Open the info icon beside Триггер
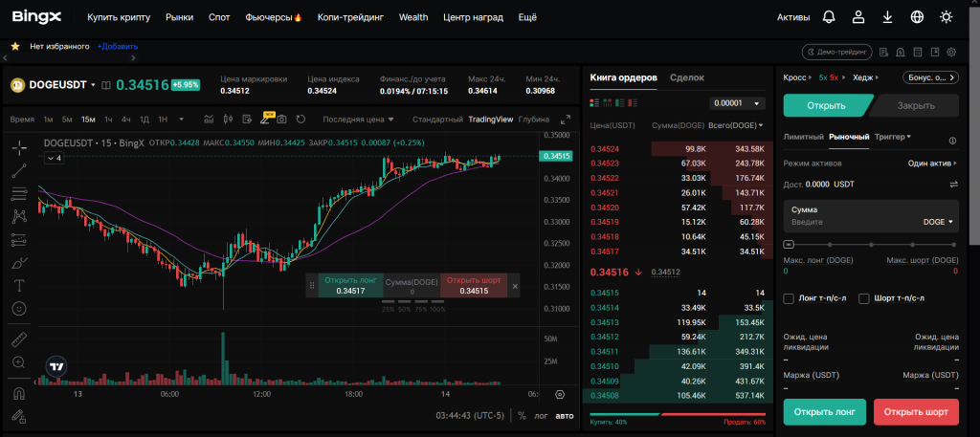Image resolution: width=980 pixels, height=437 pixels. tap(952, 141)
